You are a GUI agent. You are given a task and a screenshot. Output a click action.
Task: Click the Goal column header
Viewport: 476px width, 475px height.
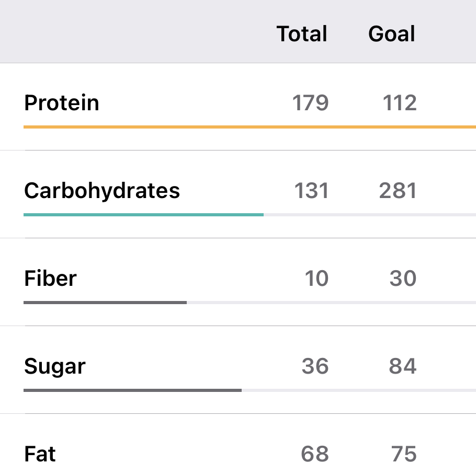point(392,34)
